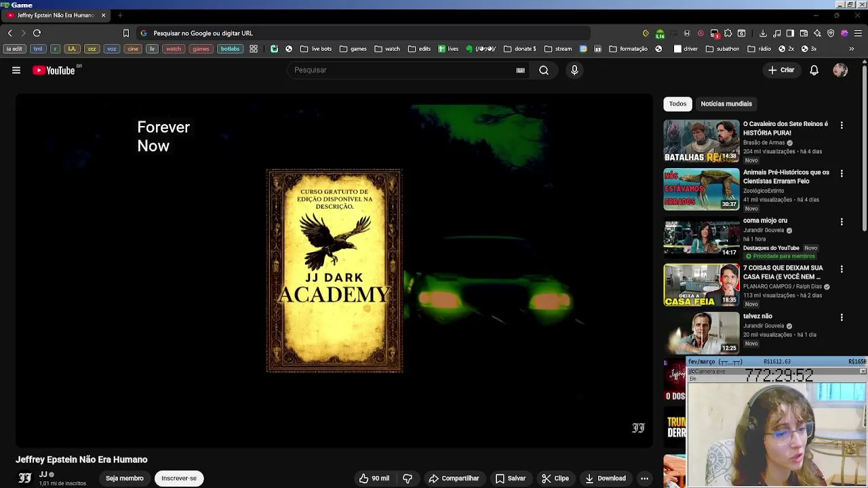Open the donate $ bookmark folder

tap(520, 49)
